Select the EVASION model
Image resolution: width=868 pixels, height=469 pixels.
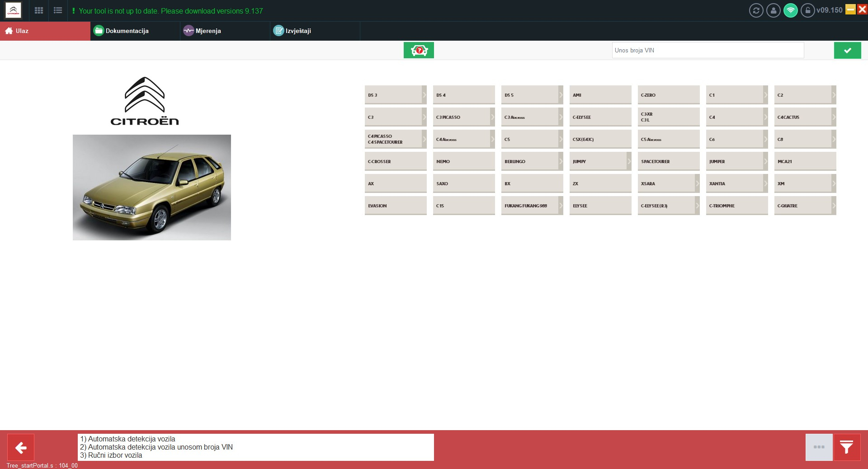pyautogui.click(x=396, y=206)
